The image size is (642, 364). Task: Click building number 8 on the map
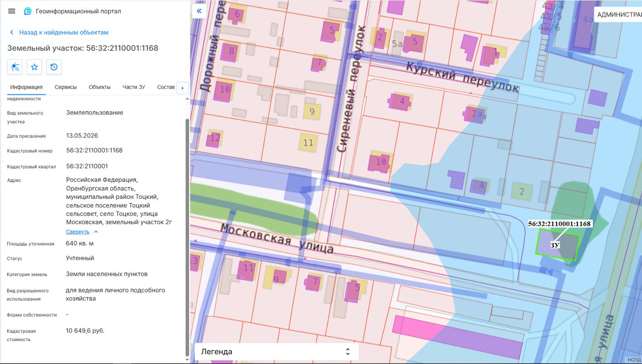[232, 51]
